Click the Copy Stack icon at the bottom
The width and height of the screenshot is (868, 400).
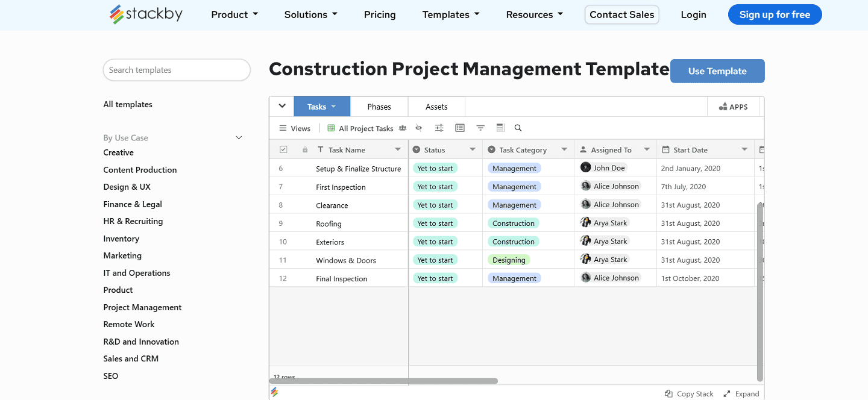[668, 393]
